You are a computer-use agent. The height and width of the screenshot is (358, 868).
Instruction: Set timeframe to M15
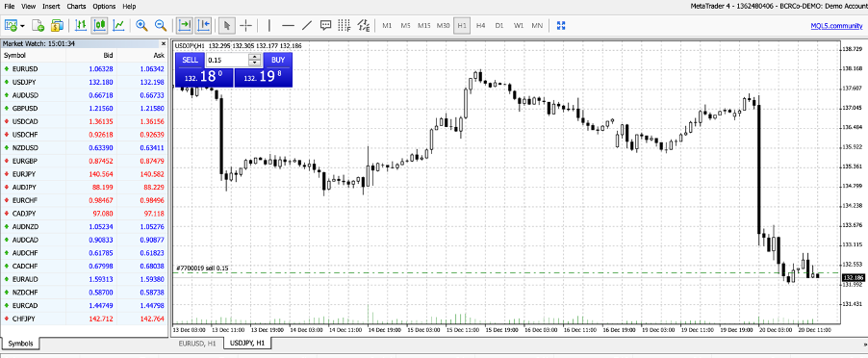[x=424, y=25]
